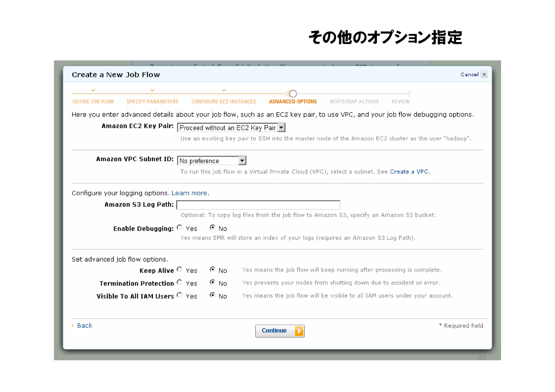Click the 'Amazon EC2 Key Pair:' label
The width and height of the screenshot is (555, 392).
point(138,126)
